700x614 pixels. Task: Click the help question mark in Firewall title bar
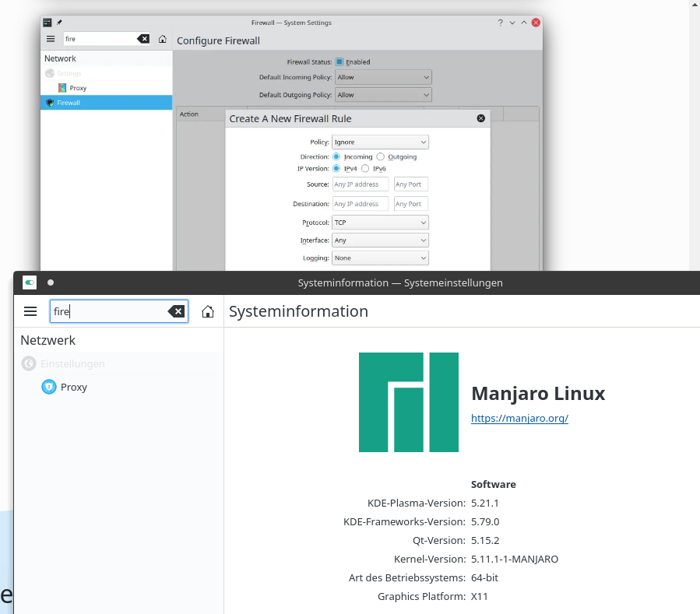coord(501,23)
